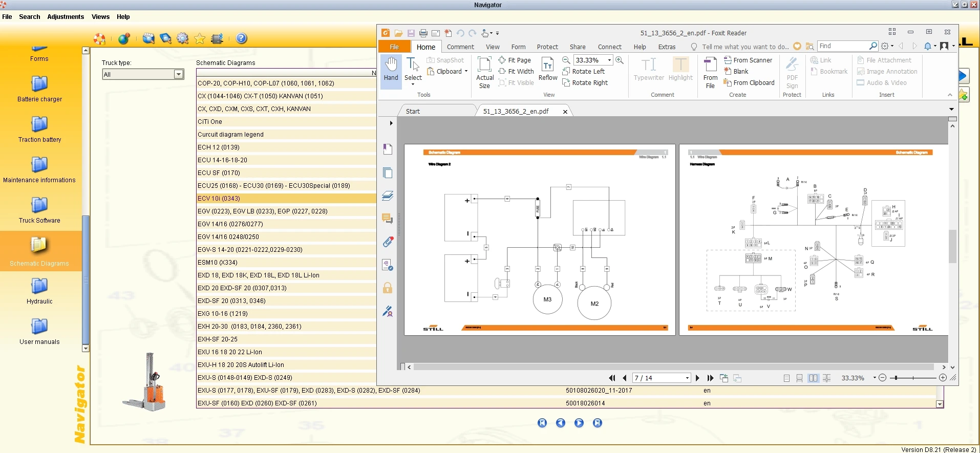
Task: Switch to continuous page layout
Action: (799, 378)
